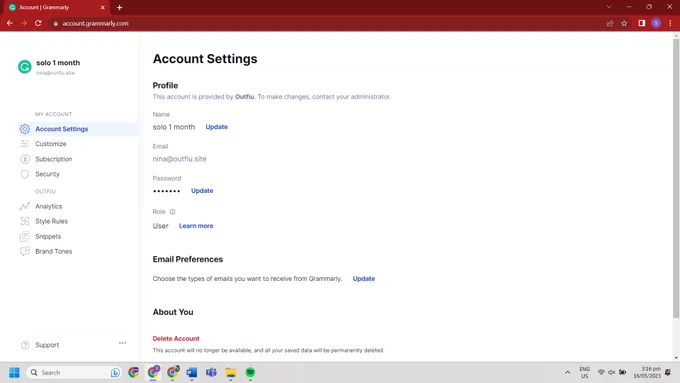Click the Wi-Fi icon in system tray
This screenshot has height=383, width=680.
coord(601,372)
